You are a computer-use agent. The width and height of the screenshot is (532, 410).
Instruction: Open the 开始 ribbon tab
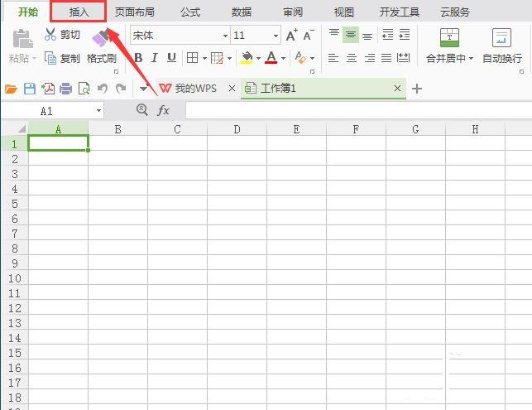click(28, 12)
